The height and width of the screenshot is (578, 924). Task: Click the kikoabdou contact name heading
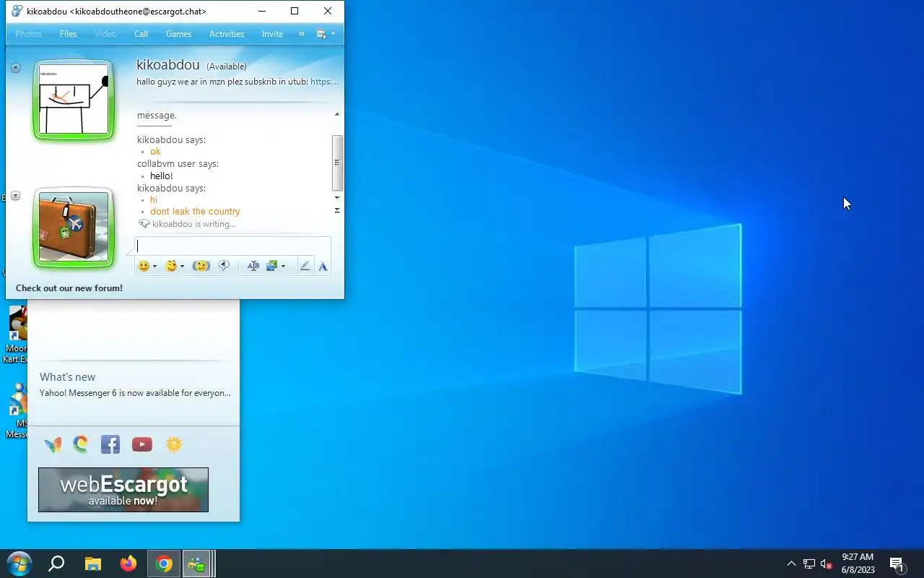click(x=167, y=65)
